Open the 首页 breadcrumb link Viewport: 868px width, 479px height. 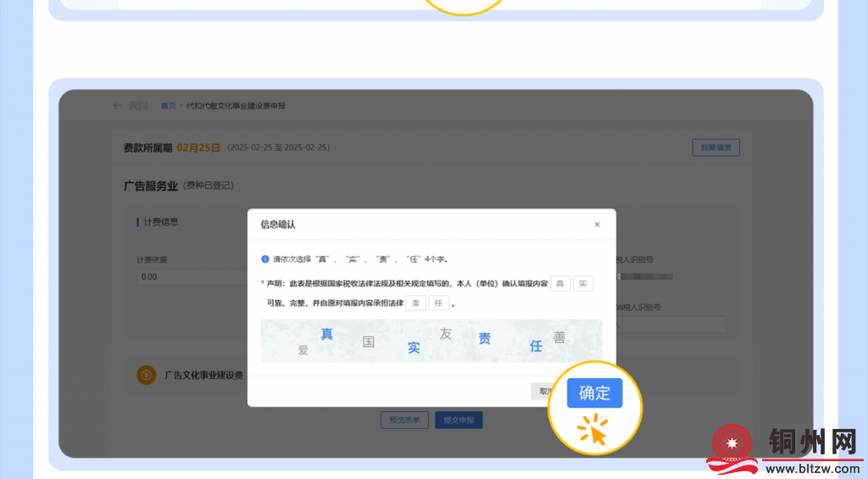coord(169,106)
